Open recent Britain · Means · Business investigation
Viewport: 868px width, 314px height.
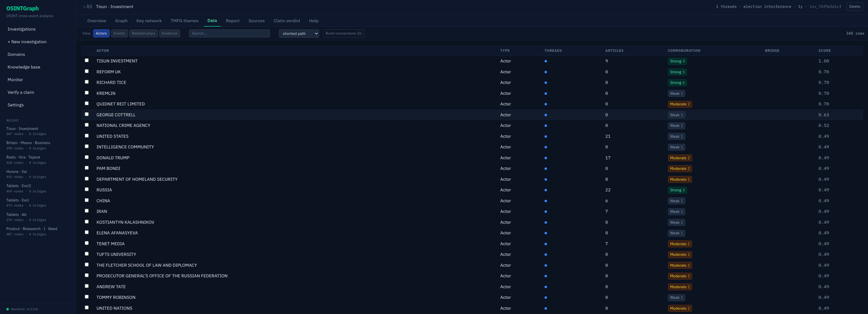[28, 145]
